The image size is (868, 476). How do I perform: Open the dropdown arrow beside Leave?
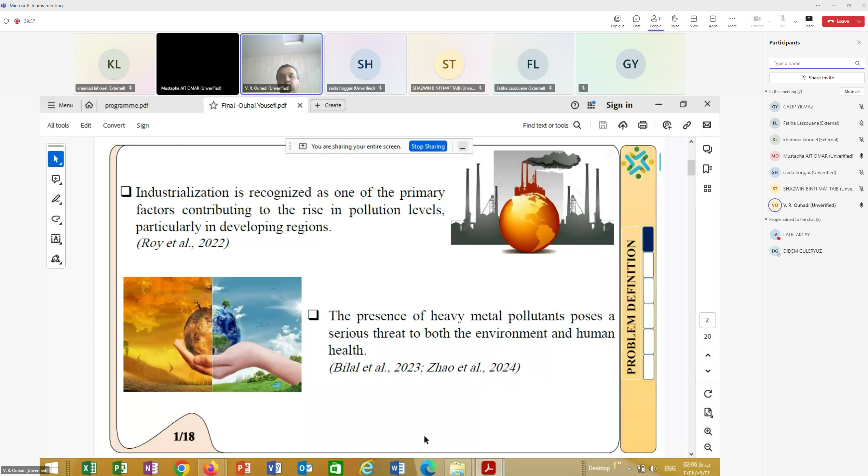point(859,21)
